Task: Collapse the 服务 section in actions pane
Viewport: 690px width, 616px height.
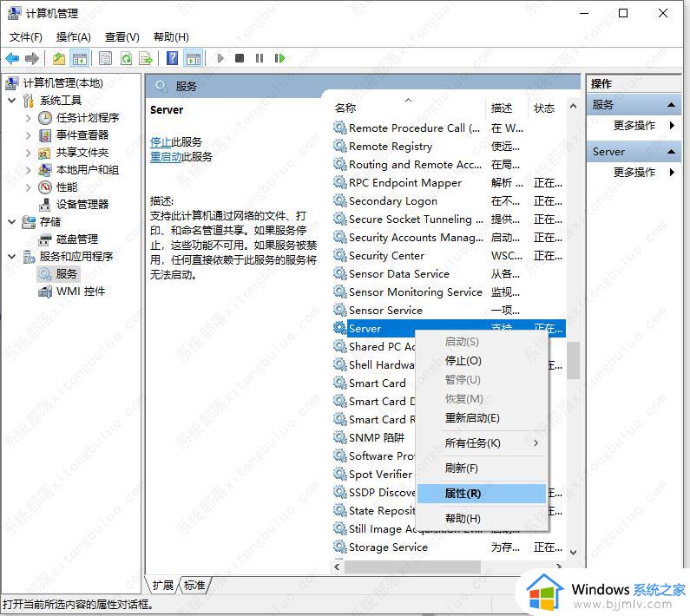Action: [671, 105]
